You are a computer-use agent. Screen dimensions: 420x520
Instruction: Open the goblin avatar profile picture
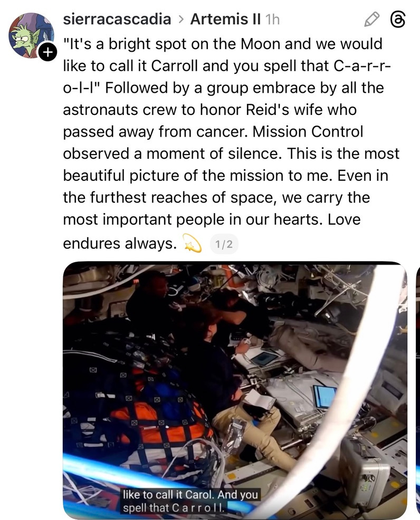tap(31, 36)
